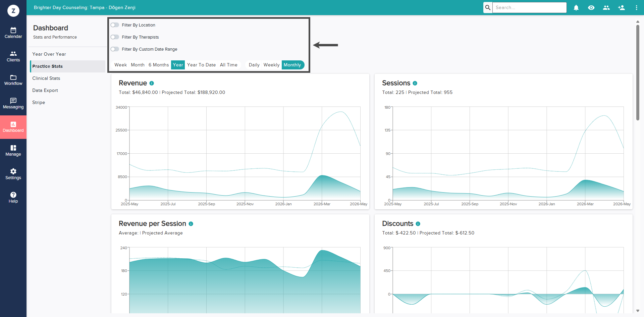Image resolution: width=644 pixels, height=317 pixels.
Task: Open the three-dot more options menu
Action: pyautogui.click(x=636, y=7)
